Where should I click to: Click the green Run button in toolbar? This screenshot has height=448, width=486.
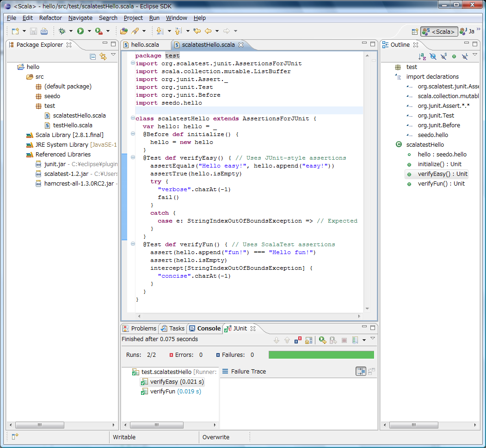pyautogui.click(x=80, y=31)
